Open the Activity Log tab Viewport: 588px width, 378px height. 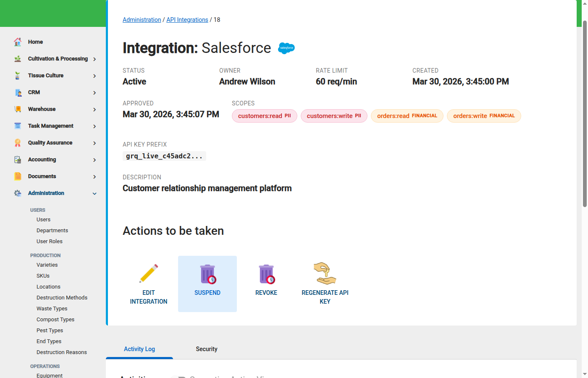pyautogui.click(x=139, y=349)
